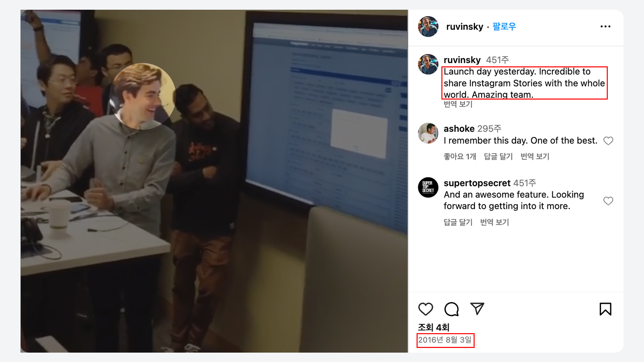This screenshot has width=644, height=362.
Task: Click the 팔로우 follow button
Action: (504, 26)
